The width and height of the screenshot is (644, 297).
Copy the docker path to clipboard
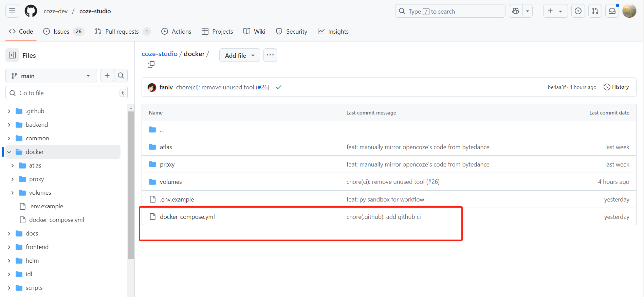pyautogui.click(x=151, y=65)
